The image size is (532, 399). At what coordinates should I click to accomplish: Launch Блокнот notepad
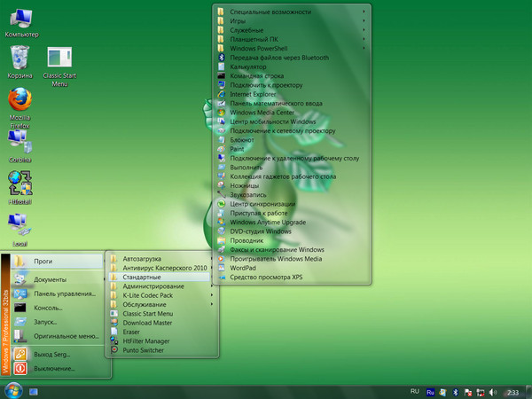pos(292,140)
